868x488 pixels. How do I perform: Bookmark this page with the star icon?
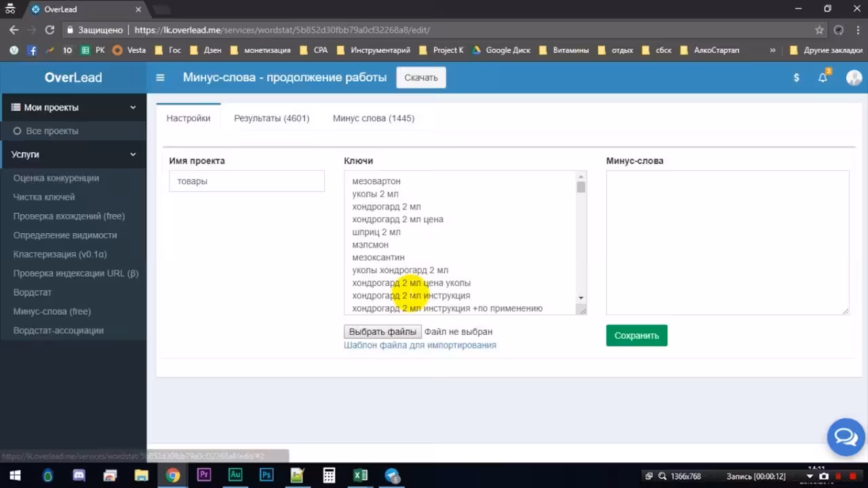[819, 30]
